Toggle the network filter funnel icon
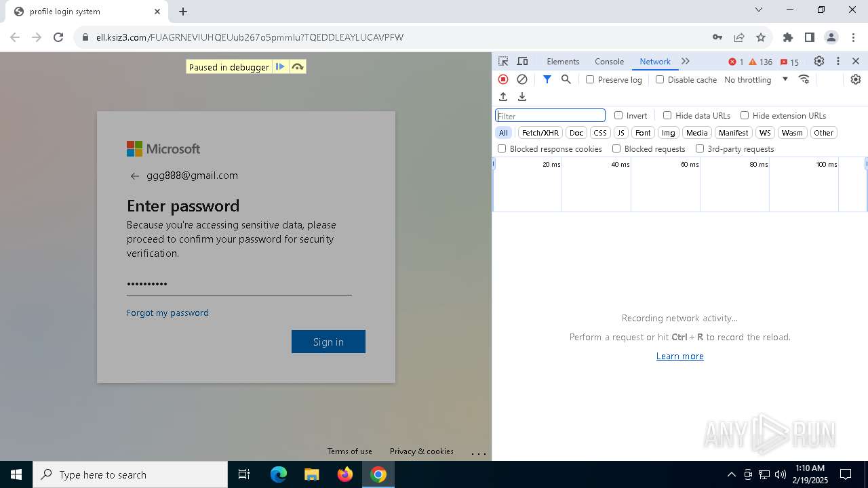868x488 pixels. coord(547,79)
